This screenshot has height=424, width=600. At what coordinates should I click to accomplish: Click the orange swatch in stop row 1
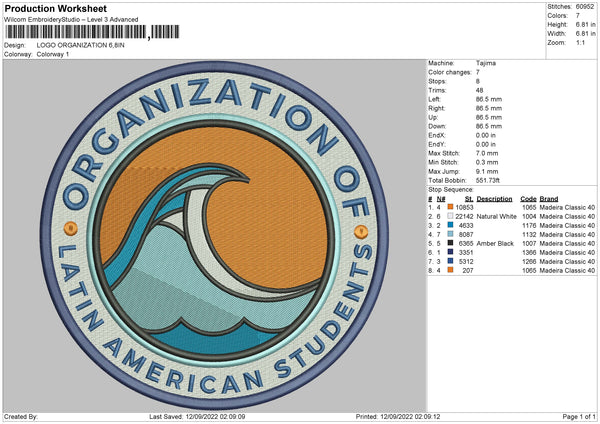tap(450, 207)
